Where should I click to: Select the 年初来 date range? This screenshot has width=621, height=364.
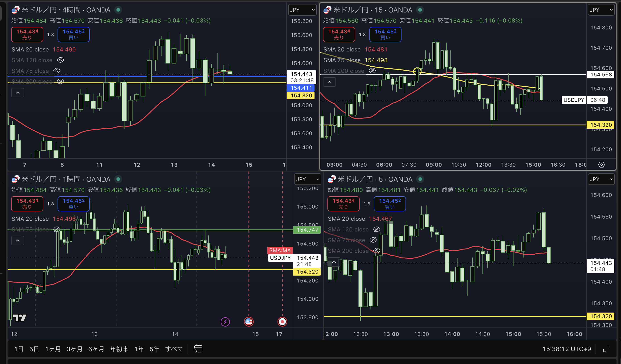[x=119, y=349]
